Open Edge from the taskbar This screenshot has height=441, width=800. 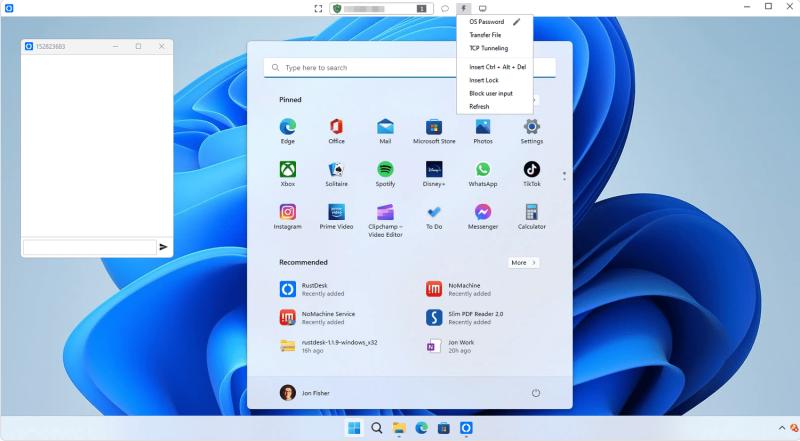421,428
